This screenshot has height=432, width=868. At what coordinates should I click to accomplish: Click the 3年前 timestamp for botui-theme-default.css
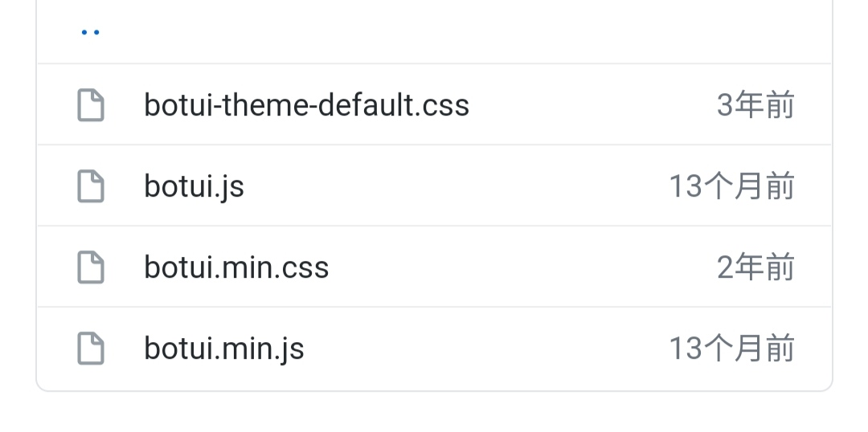pyautogui.click(x=755, y=105)
